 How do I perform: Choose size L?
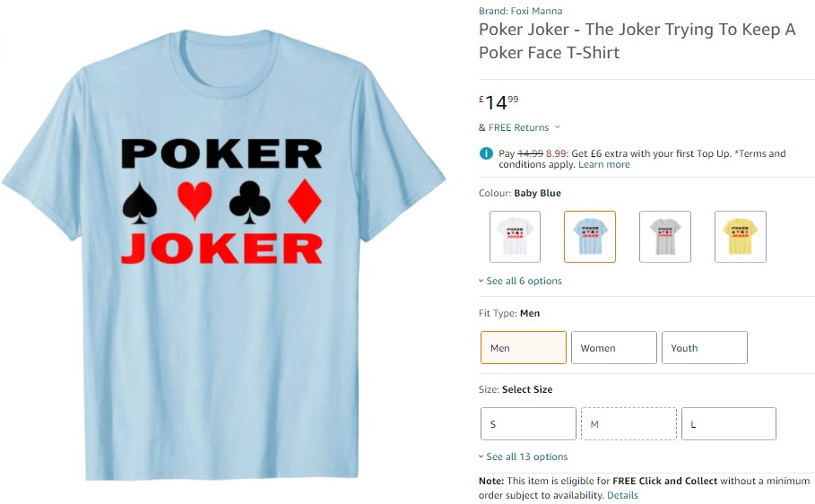729,424
